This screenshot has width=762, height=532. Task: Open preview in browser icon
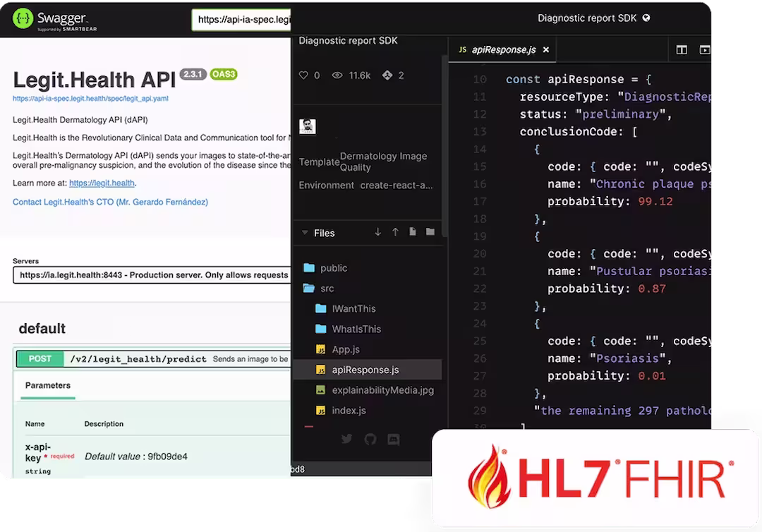[x=706, y=49]
